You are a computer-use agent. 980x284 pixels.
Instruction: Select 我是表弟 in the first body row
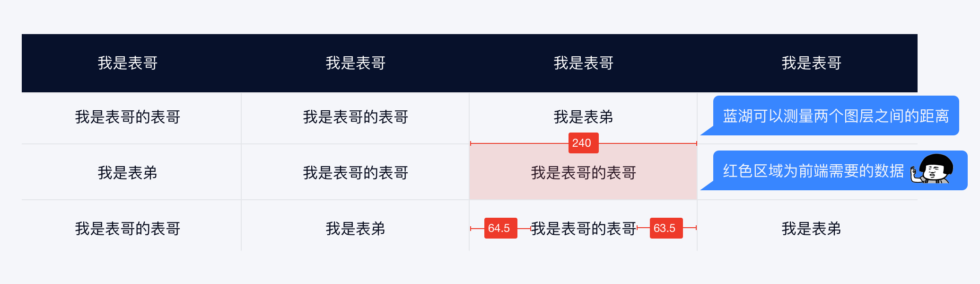(x=584, y=117)
